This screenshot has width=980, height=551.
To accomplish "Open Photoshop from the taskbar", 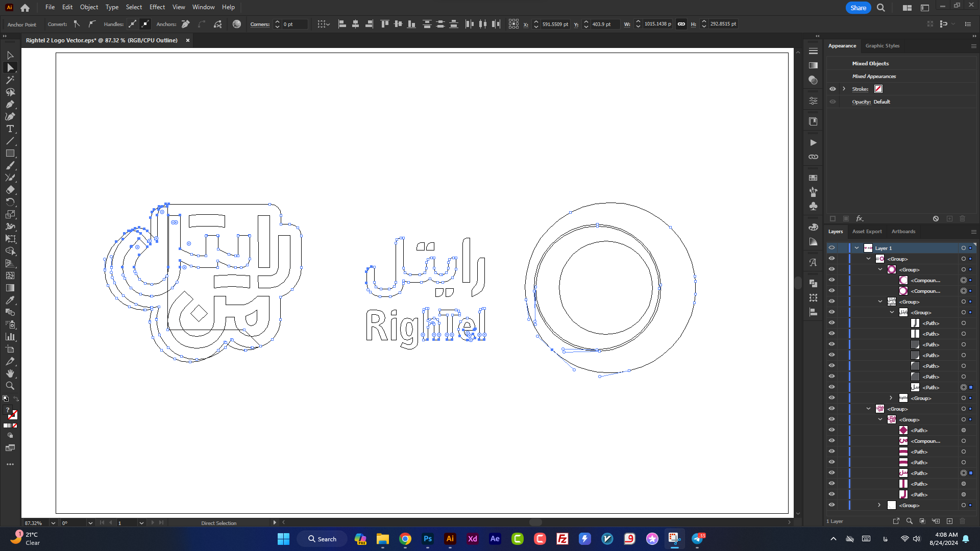I will 428,539.
